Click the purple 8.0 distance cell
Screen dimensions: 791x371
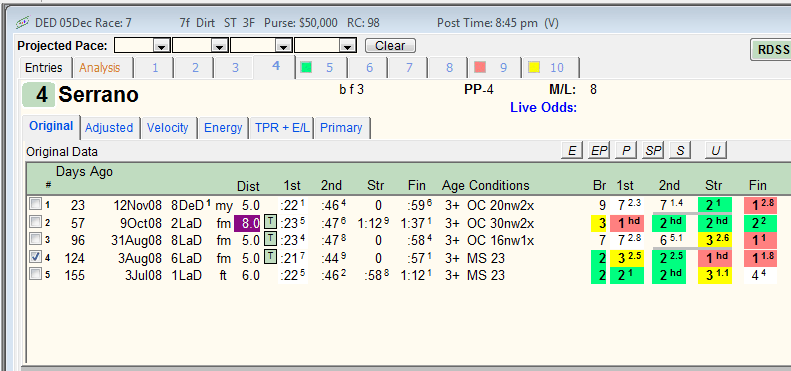247,223
